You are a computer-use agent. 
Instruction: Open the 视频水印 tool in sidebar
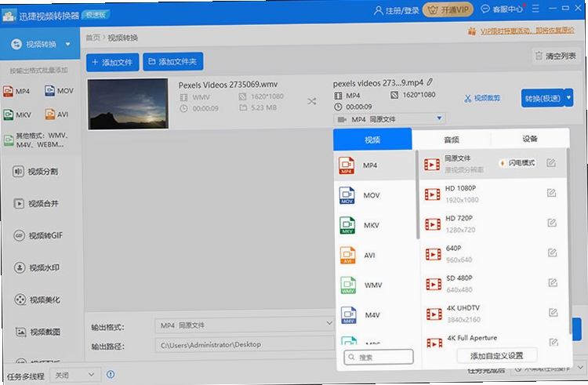click(37, 267)
